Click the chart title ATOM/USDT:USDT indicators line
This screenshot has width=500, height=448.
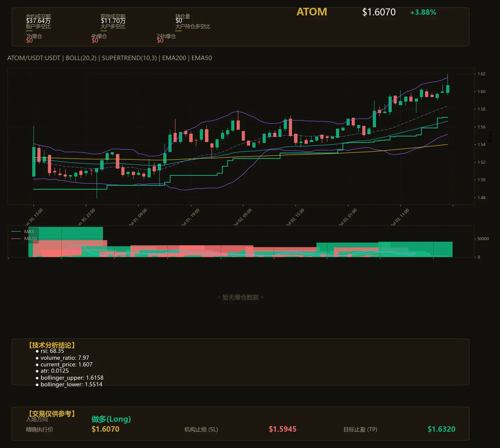pyautogui.click(x=110, y=58)
